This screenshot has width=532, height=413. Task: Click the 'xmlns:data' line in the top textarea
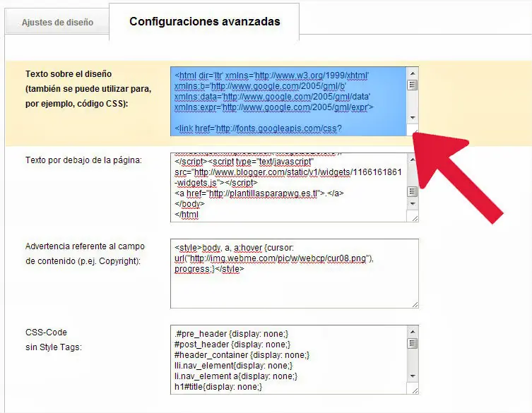(272, 97)
